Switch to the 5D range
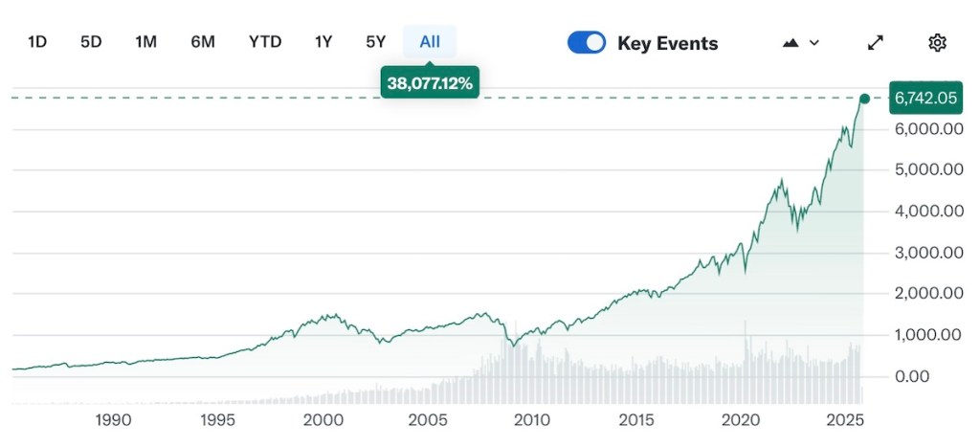The image size is (980, 447). [x=91, y=41]
